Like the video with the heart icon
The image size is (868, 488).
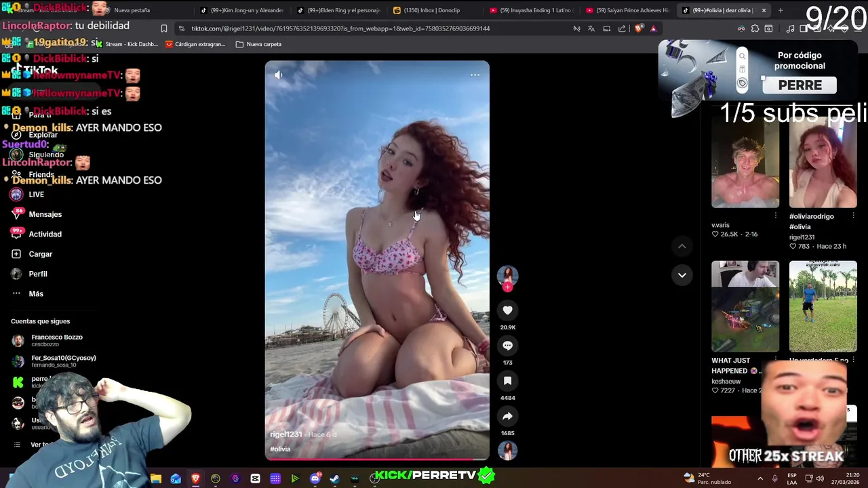(x=507, y=310)
